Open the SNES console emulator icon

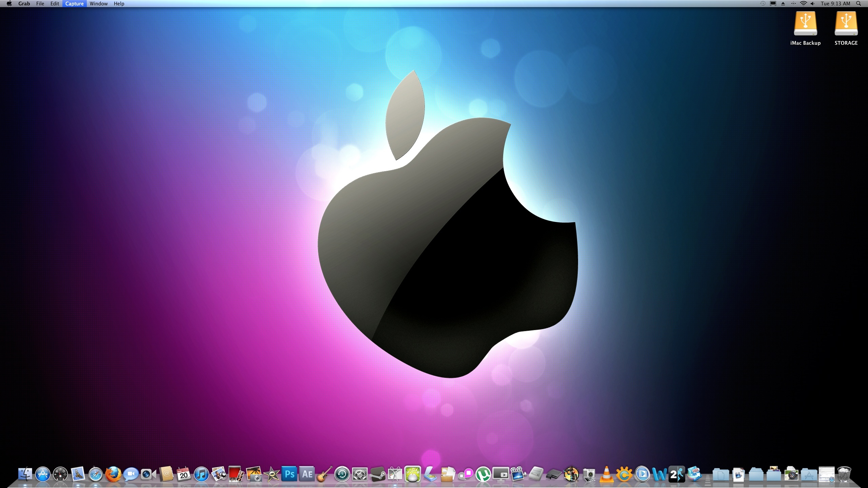[x=536, y=474]
